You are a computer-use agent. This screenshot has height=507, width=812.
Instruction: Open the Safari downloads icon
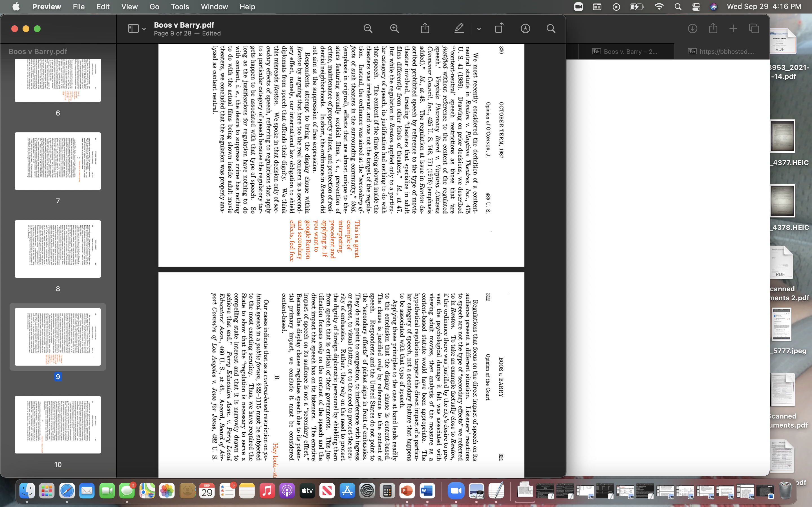(x=692, y=28)
